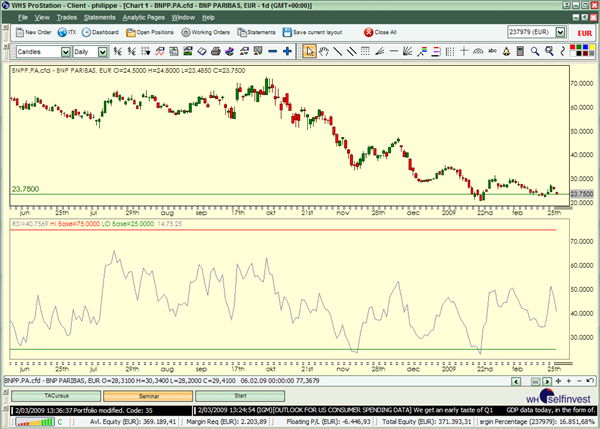Click the ITX globe icon

(x=67, y=33)
